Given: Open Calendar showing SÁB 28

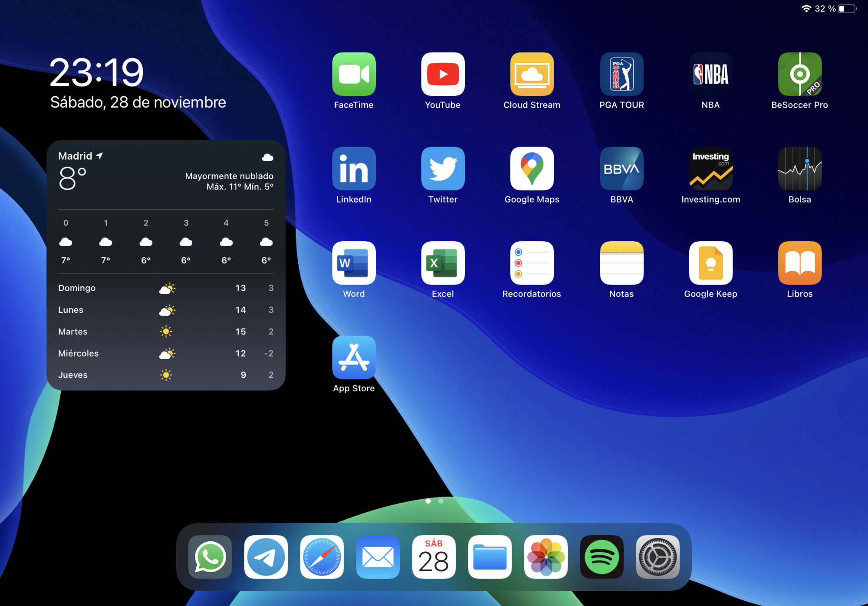Looking at the screenshot, I should click(x=434, y=557).
